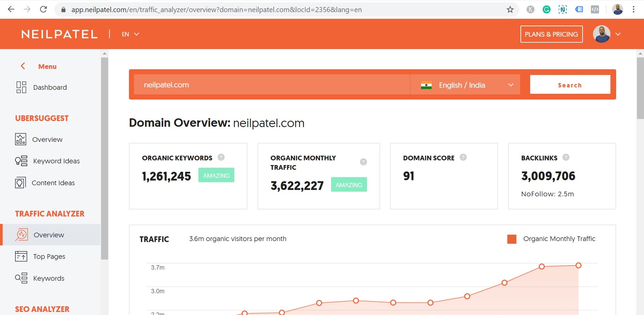This screenshot has height=315, width=644.
Task: Click the organic keywords value 1,261,245
Action: (x=167, y=176)
